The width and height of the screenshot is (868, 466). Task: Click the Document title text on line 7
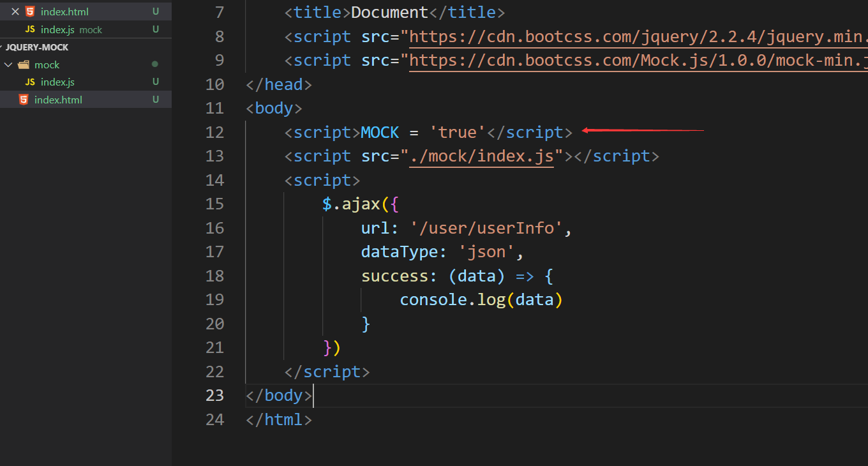pyautogui.click(x=389, y=12)
